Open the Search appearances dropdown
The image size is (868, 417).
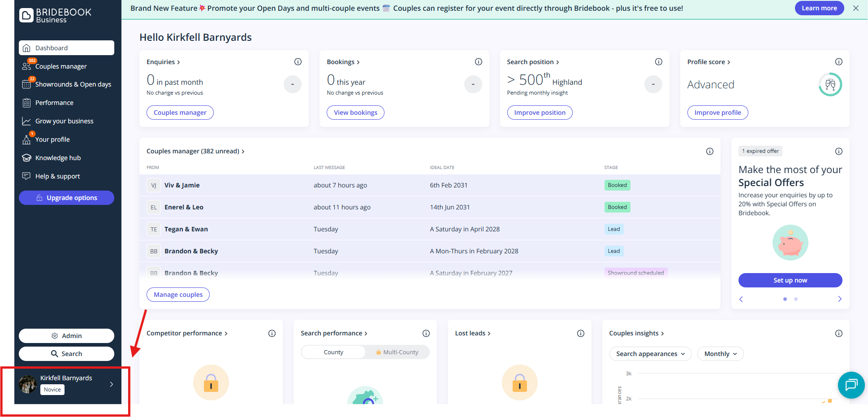point(650,354)
